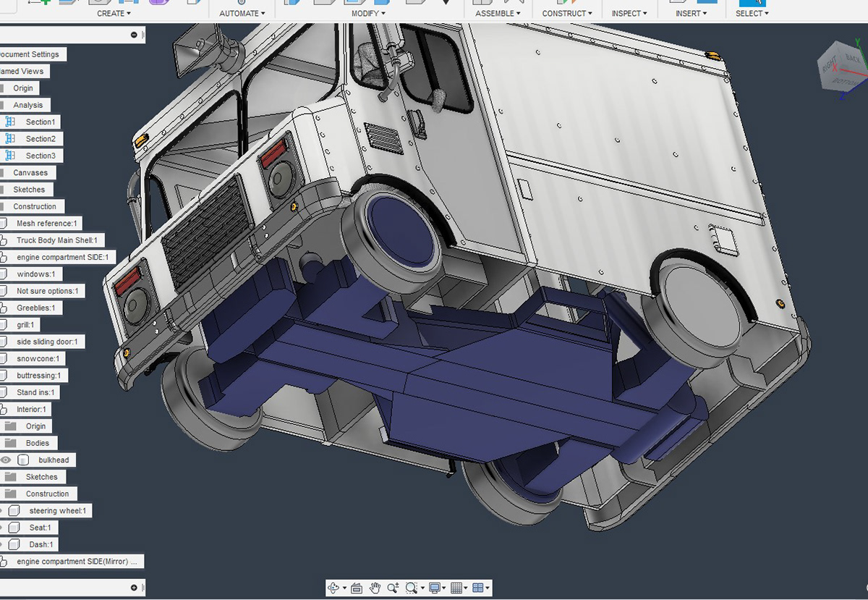Click the steering wheel component icon
The image size is (868, 600).
[x=14, y=510]
